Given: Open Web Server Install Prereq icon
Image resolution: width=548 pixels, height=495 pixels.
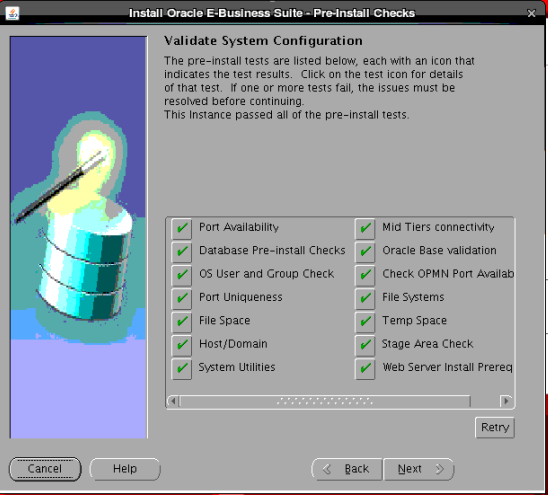Looking at the screenshot, I should coord(365,368).
